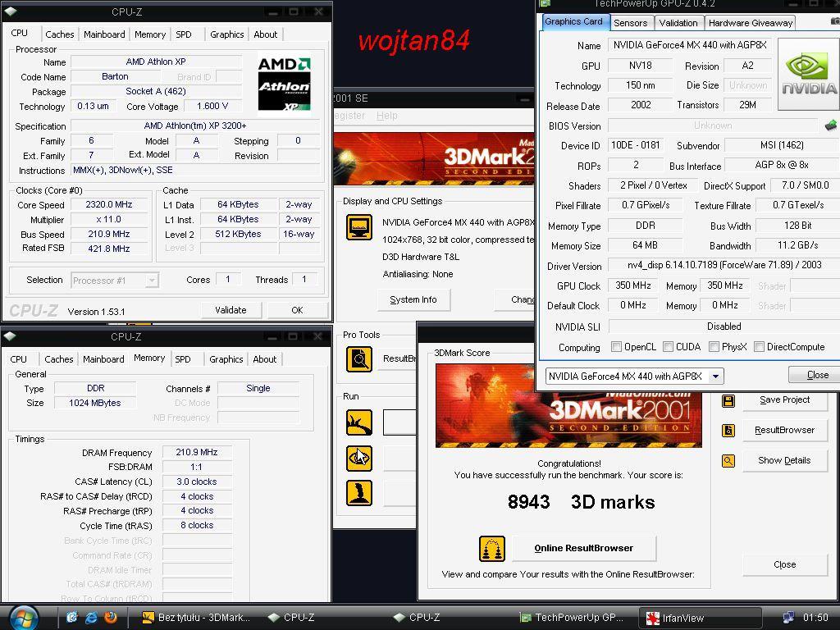Image resolution: width=840 pixels, height=630 pixels.
Task: Click the NVIDIA logo in GPU-Z
Action: click(808, 74)
